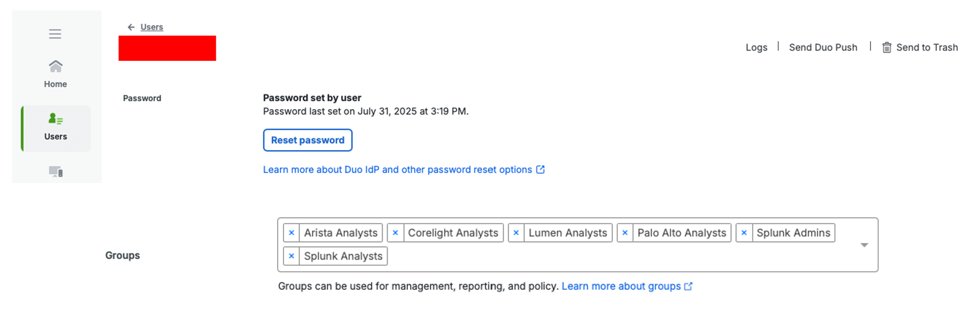
Task: Click the trash can icon
Action: click(x=887, y=48)
